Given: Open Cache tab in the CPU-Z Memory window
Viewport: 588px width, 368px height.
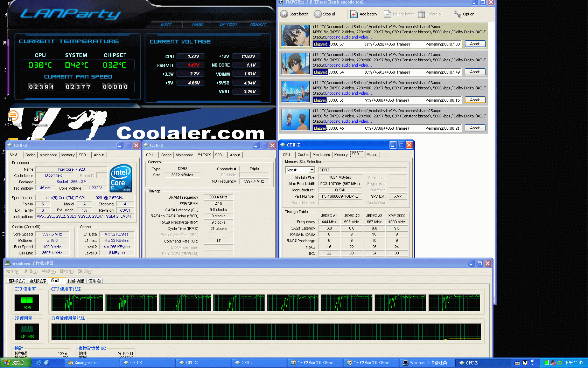Looking at the screenshot, I should click(x=166, y=155).
